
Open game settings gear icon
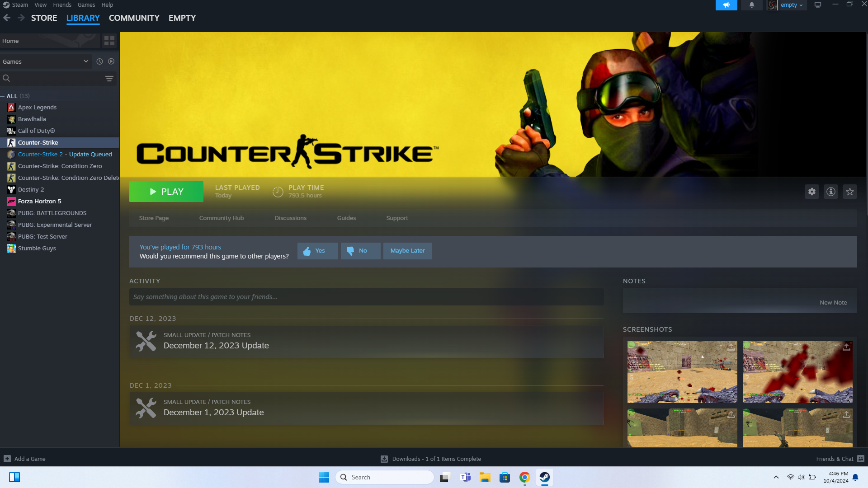pyautogui.click(x=811, y=192)
